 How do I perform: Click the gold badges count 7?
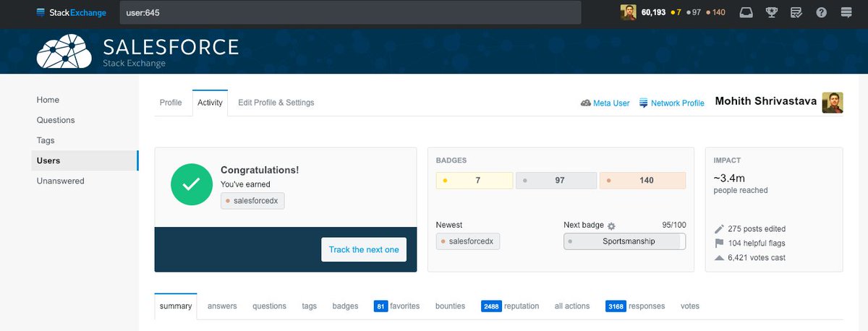[475, 180]
